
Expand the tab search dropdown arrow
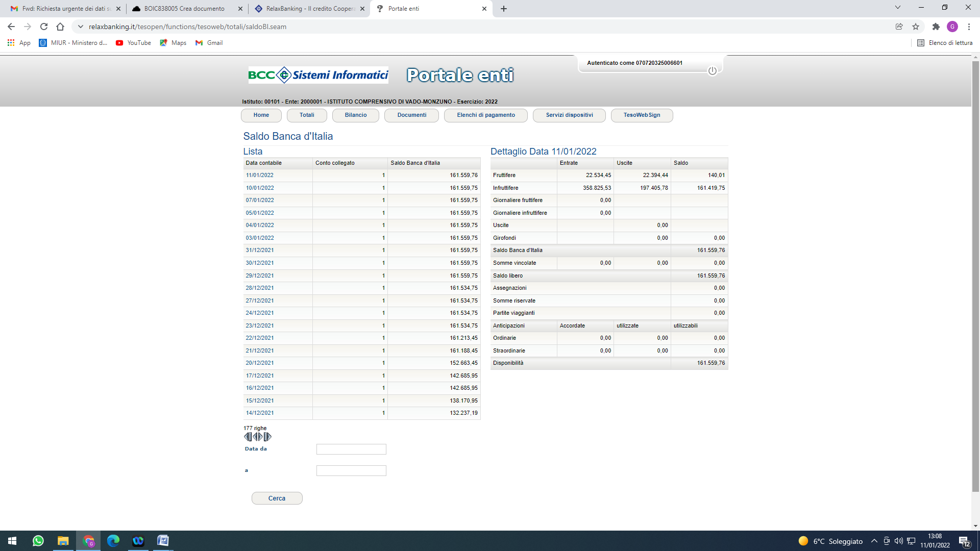(x=897, y=8)
